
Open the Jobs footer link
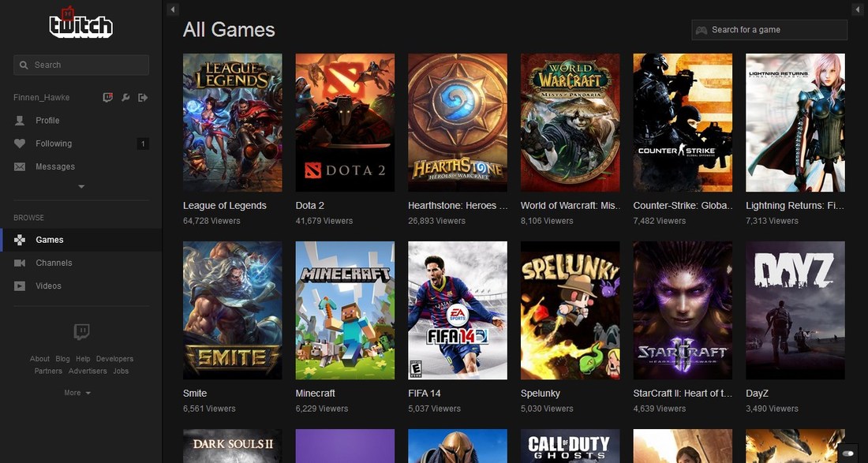click(x=121, y=372)
